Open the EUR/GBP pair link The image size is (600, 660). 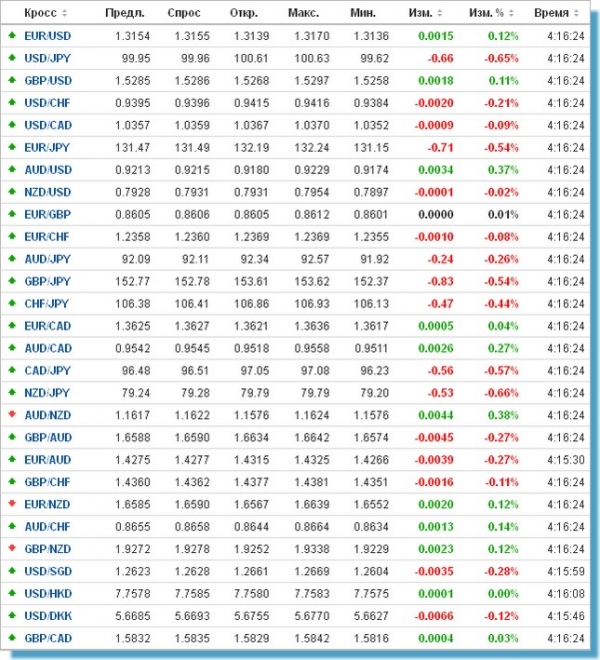tap(48, 214)
